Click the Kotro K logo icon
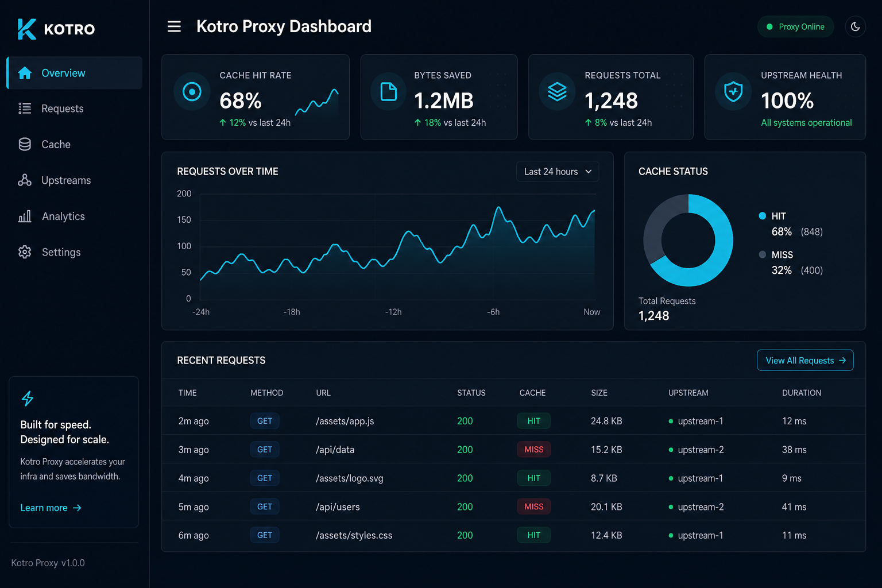 coord(26,29)
